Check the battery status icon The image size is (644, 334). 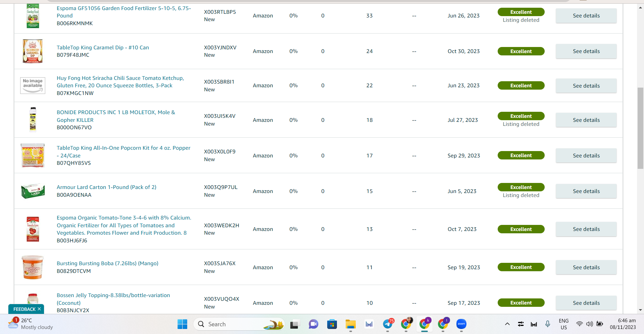point(600,324)
